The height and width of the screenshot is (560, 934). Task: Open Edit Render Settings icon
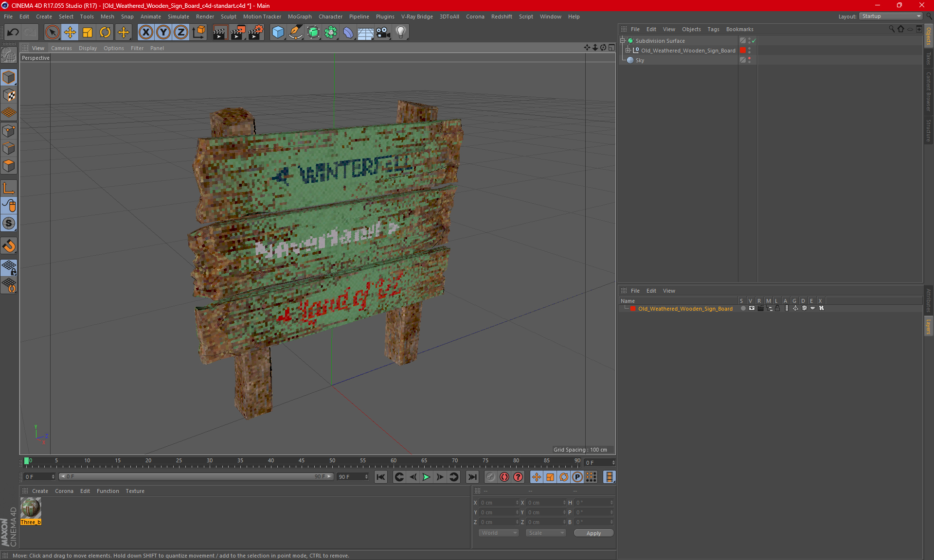click(256, 33)
